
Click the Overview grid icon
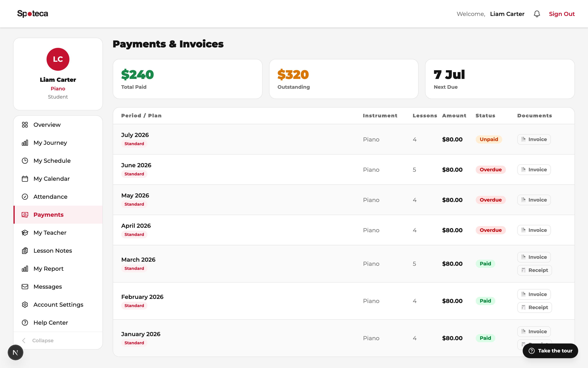tap(25, 125)
